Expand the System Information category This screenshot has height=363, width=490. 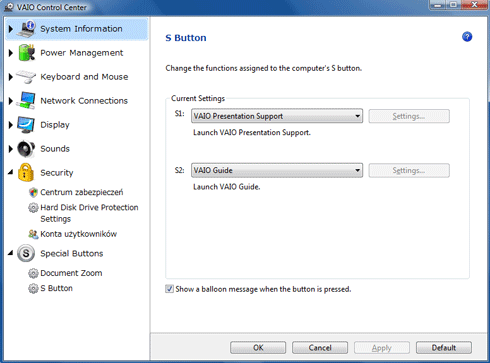[x=11, y=29]
